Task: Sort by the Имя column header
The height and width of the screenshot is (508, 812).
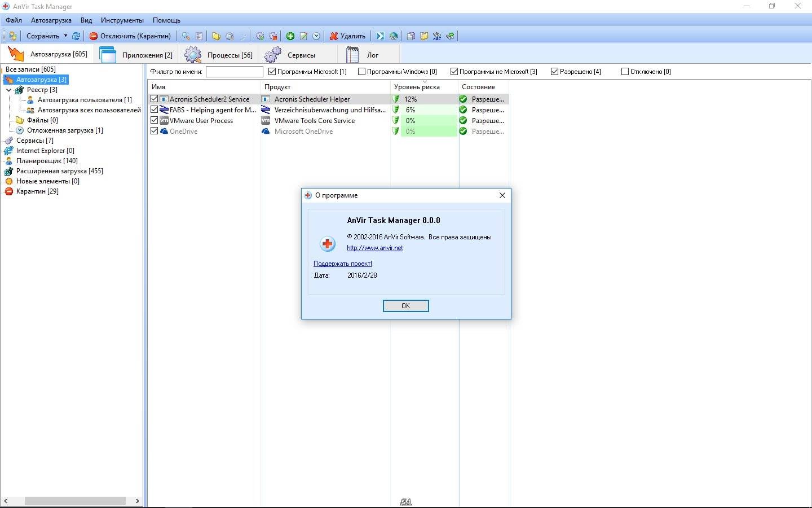Action: pyautogui.click(x=205, y=87)
